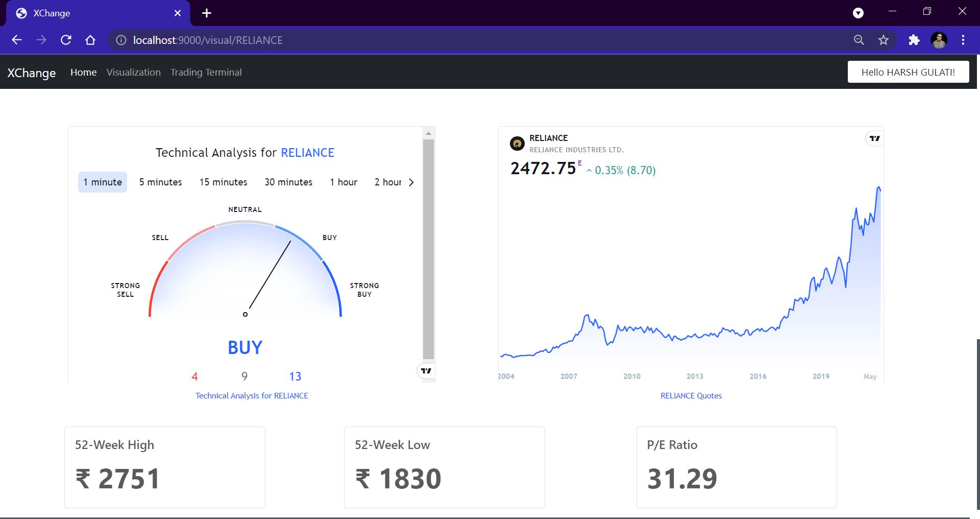Click the 31.29 P/E Ratio value
This screenshot has width=980, height=519.
coord(682,479)
